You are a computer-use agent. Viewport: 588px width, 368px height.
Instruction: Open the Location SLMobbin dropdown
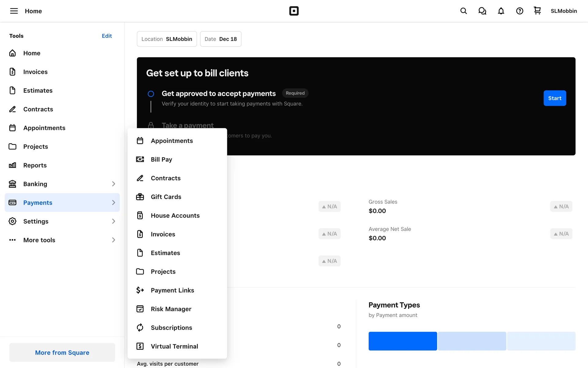[167, 39]
